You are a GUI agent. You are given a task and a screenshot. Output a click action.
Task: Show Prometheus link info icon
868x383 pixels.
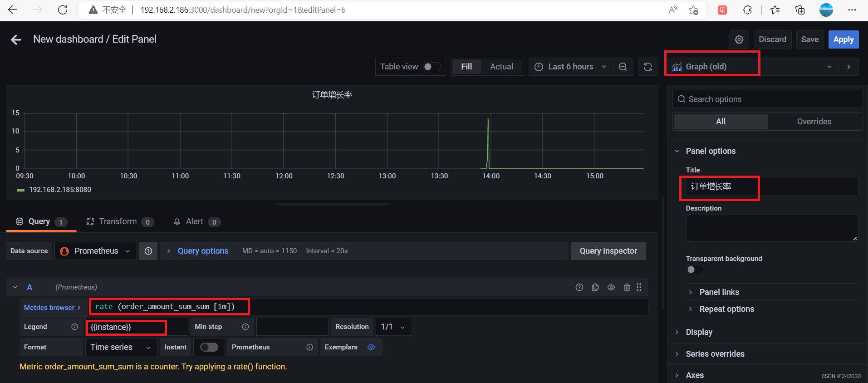(x=309, y=347)
